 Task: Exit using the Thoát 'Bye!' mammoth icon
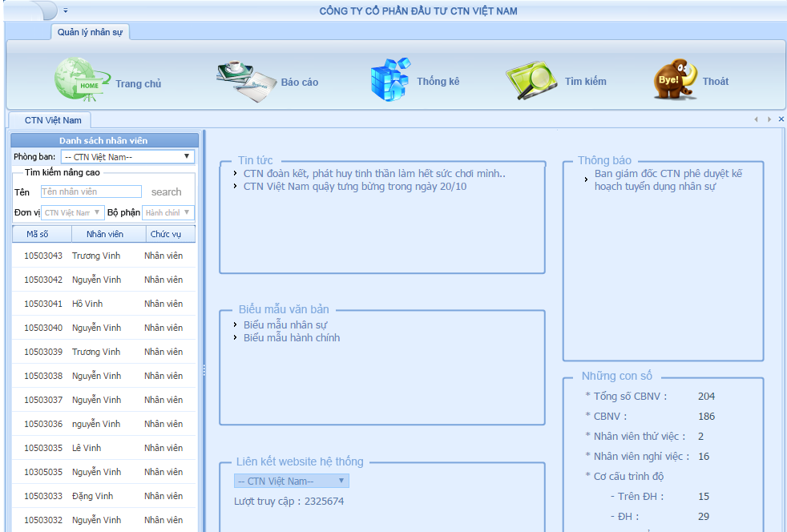tap(673, 79)
